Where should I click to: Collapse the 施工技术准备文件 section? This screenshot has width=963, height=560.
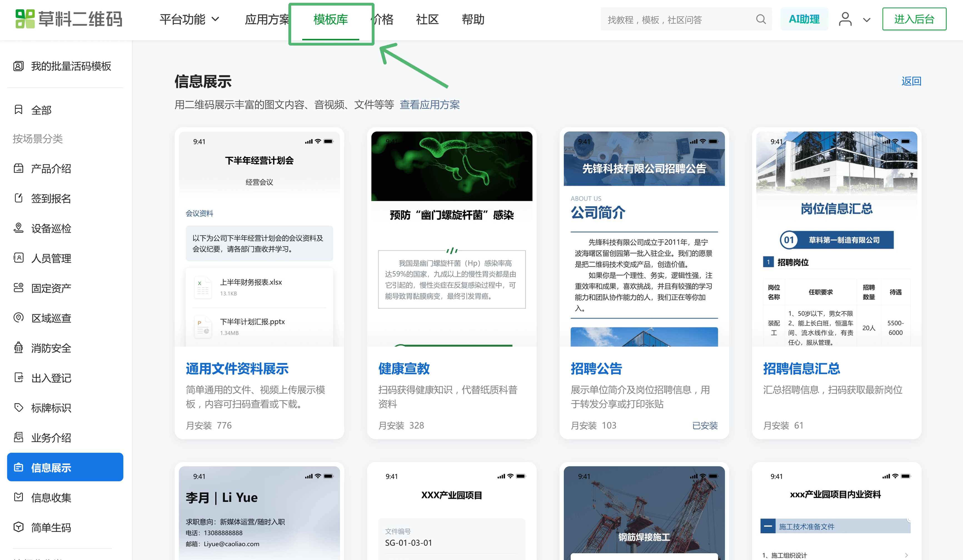pyautogui.click(x=768, y=526)
